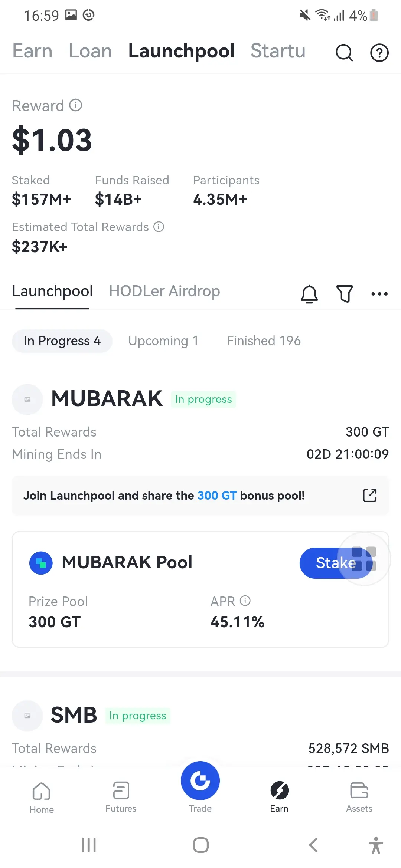Open the 300 GT bonus pool banner

[x=200, y=495]
